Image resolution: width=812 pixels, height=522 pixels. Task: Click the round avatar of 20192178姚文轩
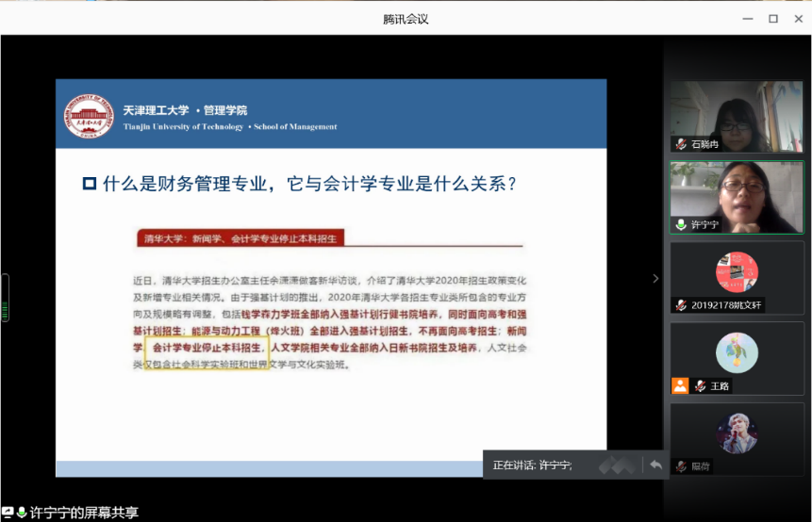tap(737, 272)
